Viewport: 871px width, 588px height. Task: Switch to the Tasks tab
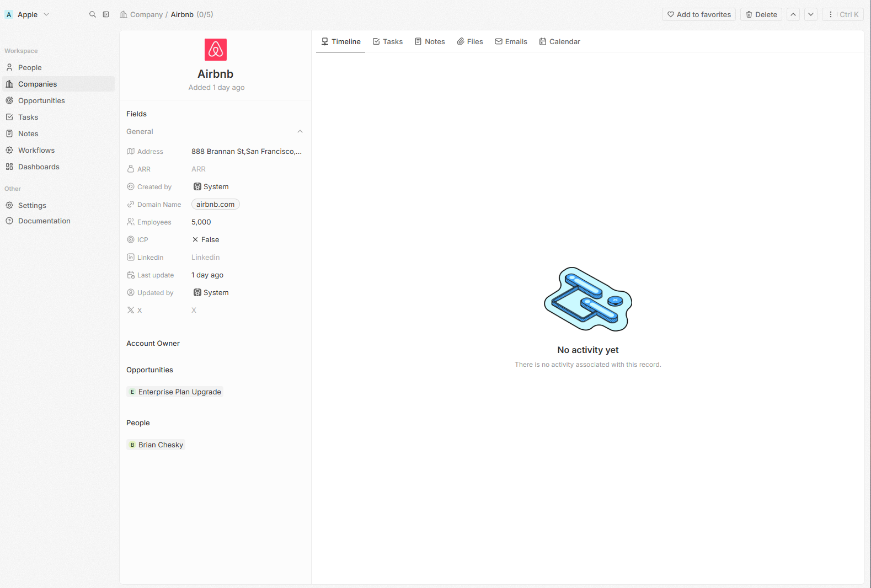(388, 41)
